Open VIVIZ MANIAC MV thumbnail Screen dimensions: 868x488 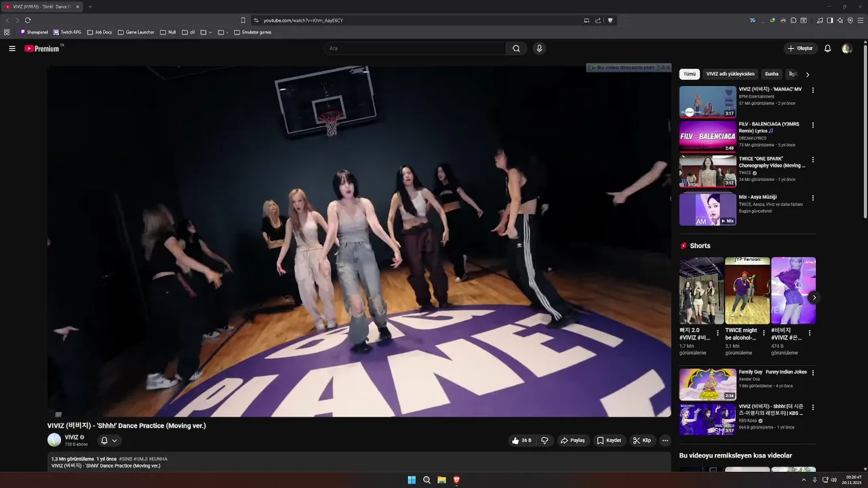pos(707,102)
